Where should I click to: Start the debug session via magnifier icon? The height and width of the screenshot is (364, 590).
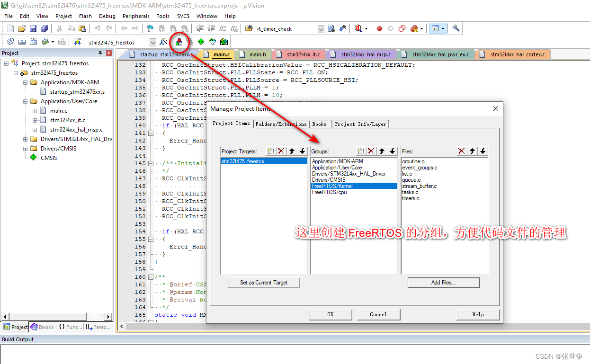(x=358, y=28)
